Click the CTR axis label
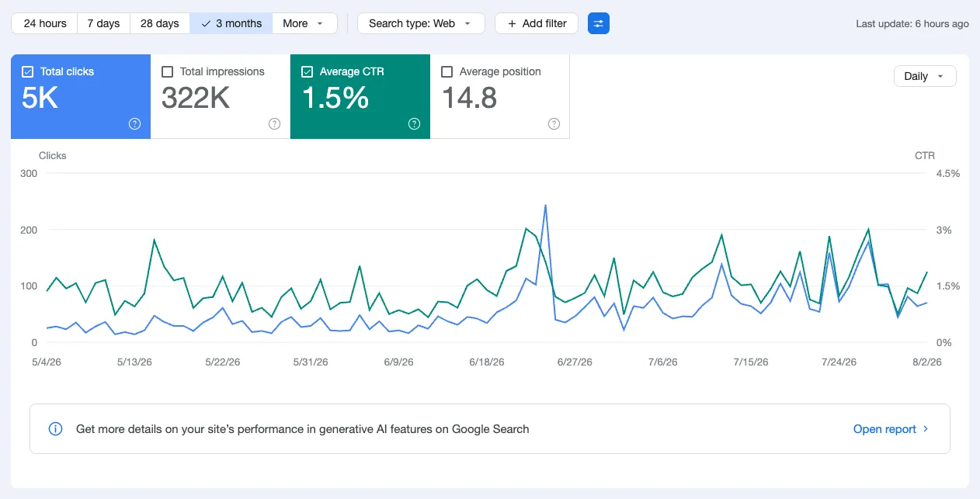980x499 pixels. (925, 155)
